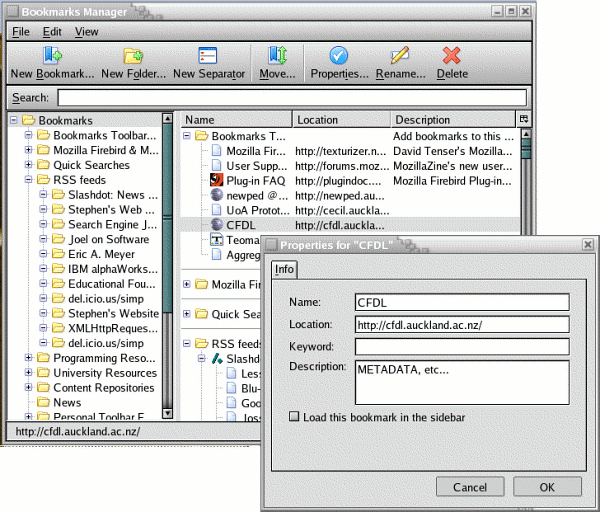Expand the University Resources folder
The height and width of the screenshot is (512, 600).
coord(28,372)
